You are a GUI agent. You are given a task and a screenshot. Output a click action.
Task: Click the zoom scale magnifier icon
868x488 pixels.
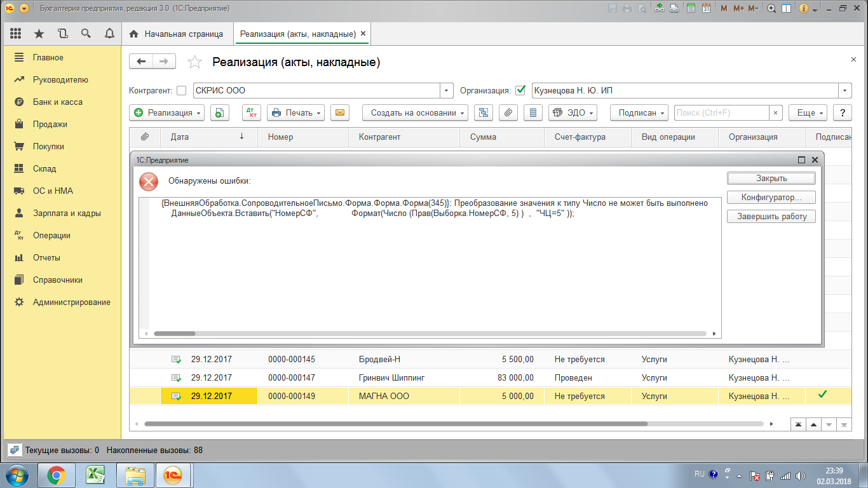[771, 9]
